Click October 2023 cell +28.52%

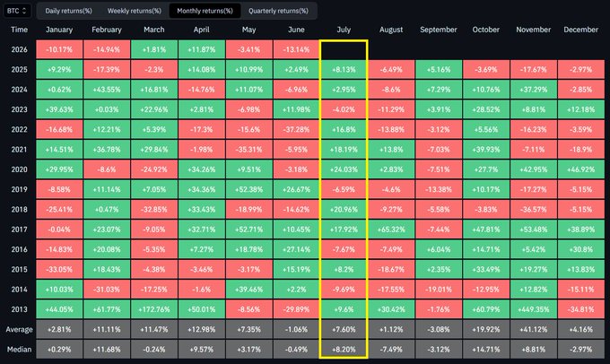click(486, 109)
